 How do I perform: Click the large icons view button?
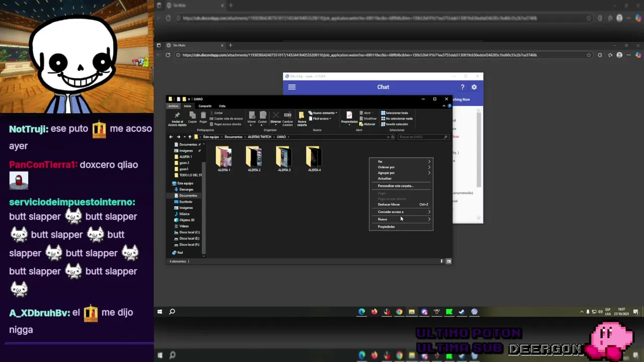coord(448,261)
